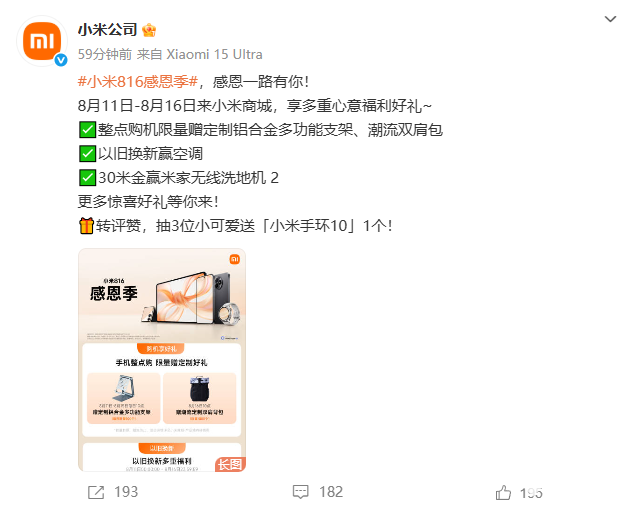The image size is (631, 508).
Task: Click the comment count 182
Action: (331, 492)
